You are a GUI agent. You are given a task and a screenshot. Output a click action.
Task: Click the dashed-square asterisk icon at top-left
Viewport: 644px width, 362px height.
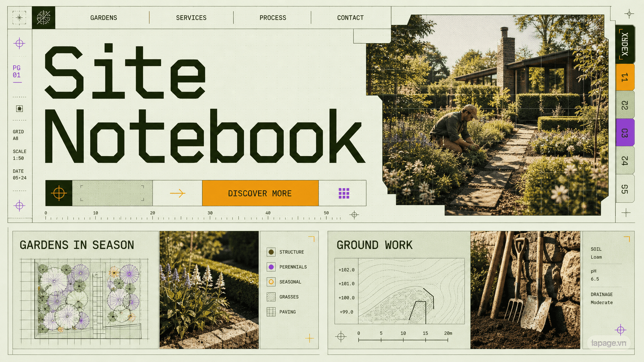pyautogui.click(x=19, y=18)
